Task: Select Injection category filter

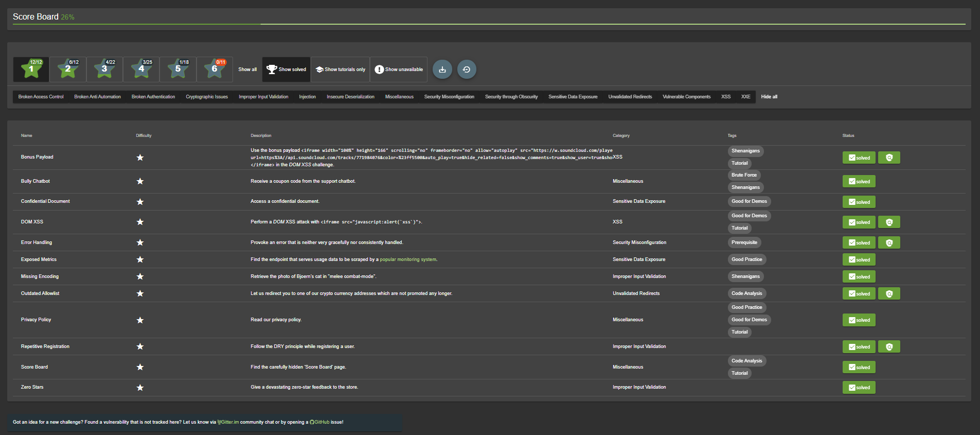Action: pos(308,97)
